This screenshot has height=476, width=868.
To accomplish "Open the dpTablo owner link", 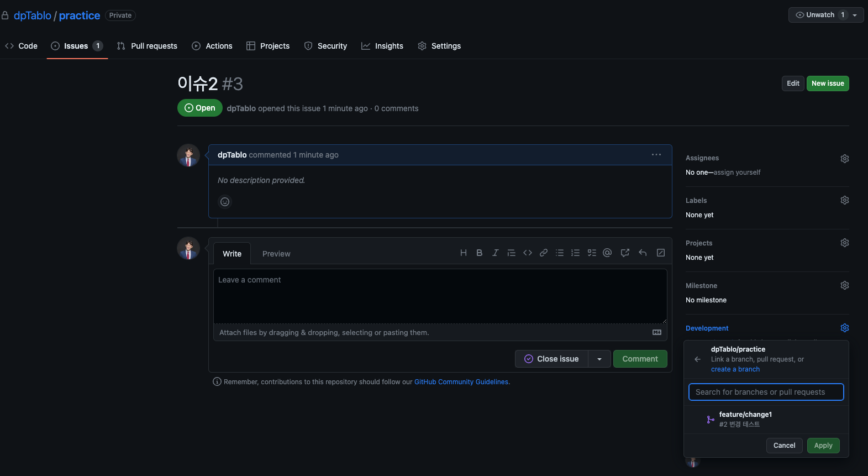I will pos(33,15).
